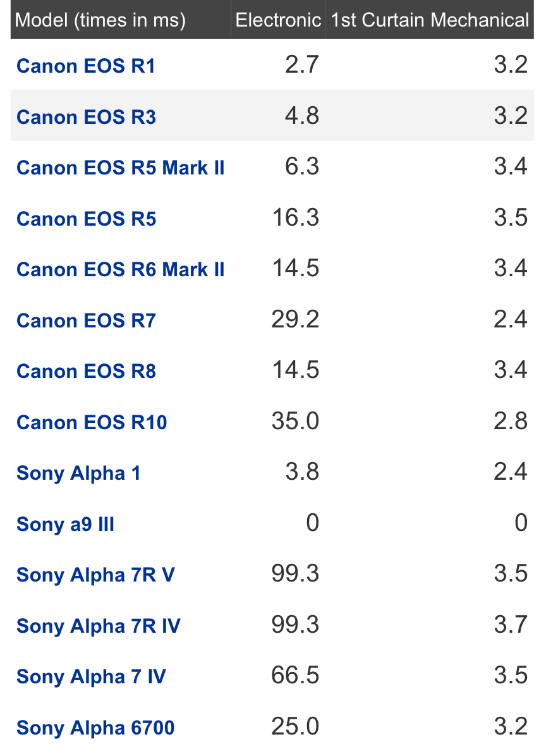Click the Sony Alpha 6700 link
The image size is (546, 756).
pyautogui.click(x=95, y=728)
